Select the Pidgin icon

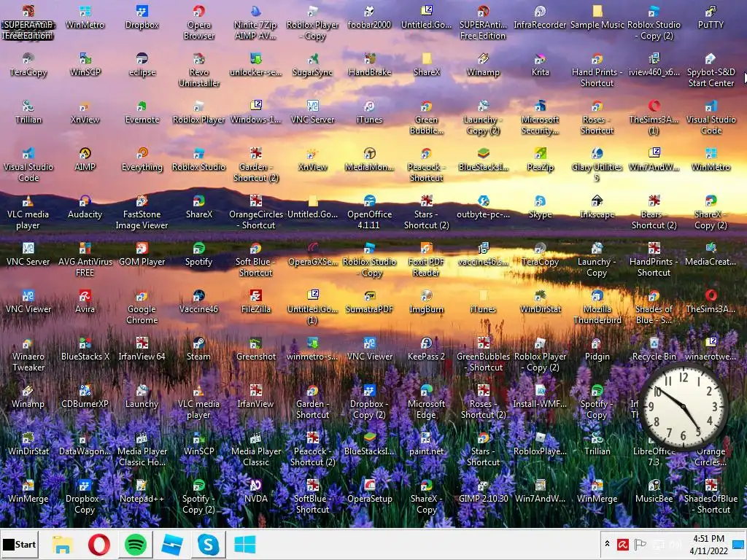point(597,349)
